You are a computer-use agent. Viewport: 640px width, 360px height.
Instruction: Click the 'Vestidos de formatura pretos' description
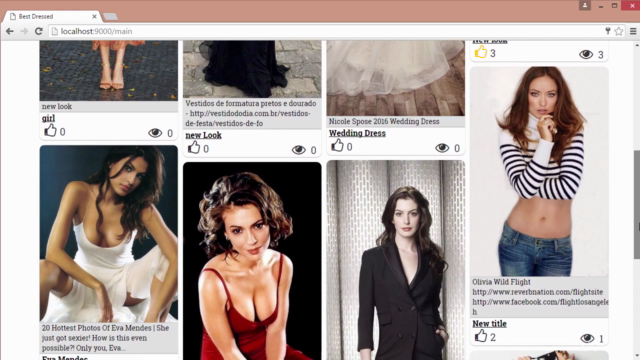[x=251, y=113]
